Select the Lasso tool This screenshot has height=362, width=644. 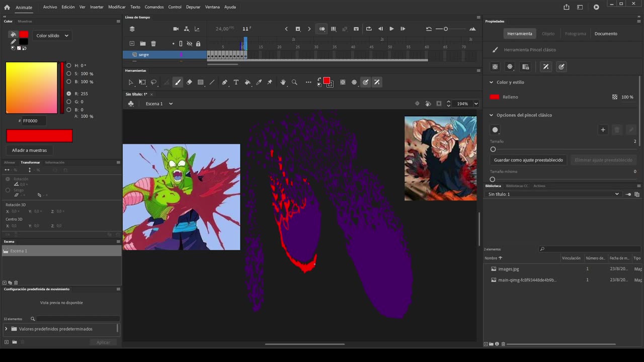tap(154, 82)
